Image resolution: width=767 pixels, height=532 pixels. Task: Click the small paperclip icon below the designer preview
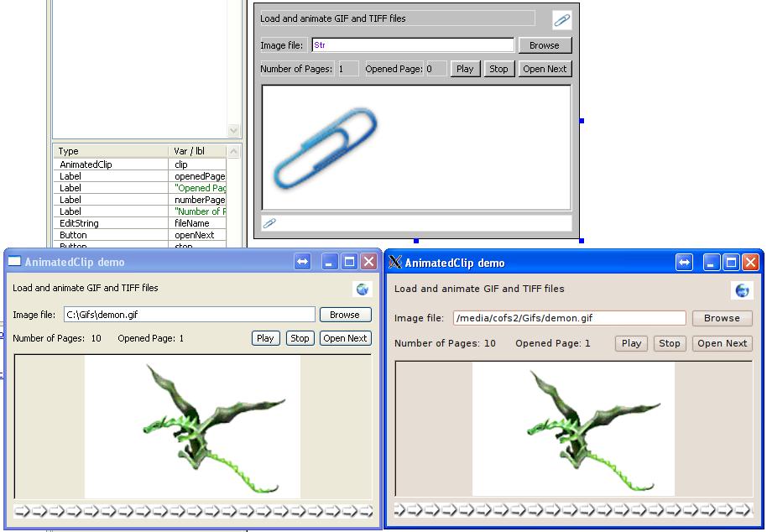(x=269, y=223)
